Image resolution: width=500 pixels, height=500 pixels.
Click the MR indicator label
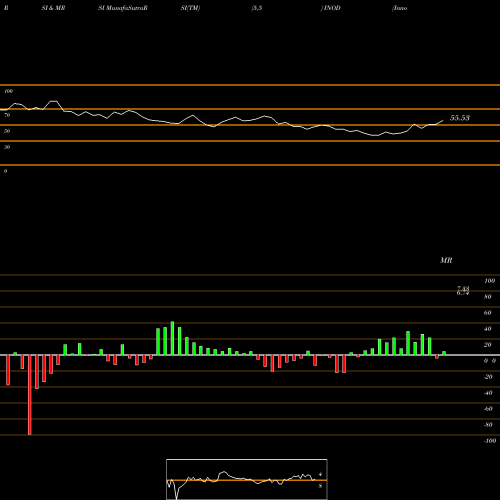click(446, 260)
